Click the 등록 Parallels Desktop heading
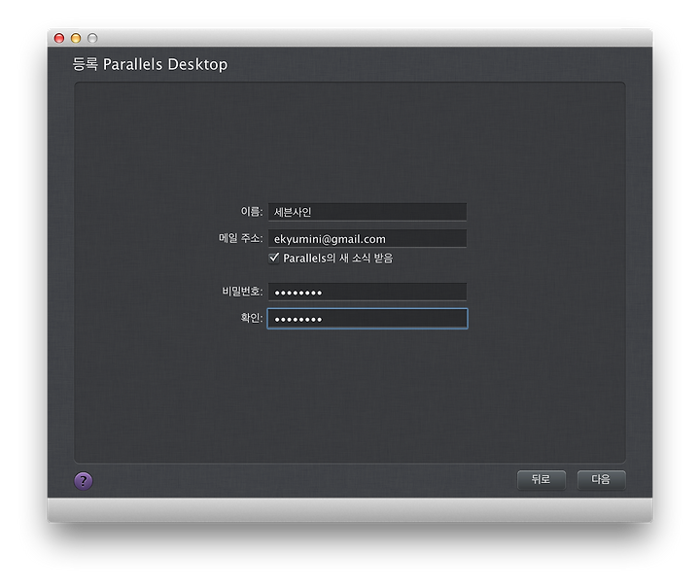Image resolution: width=700 pixels, height=588 pixels. click(x=150, y=64)
